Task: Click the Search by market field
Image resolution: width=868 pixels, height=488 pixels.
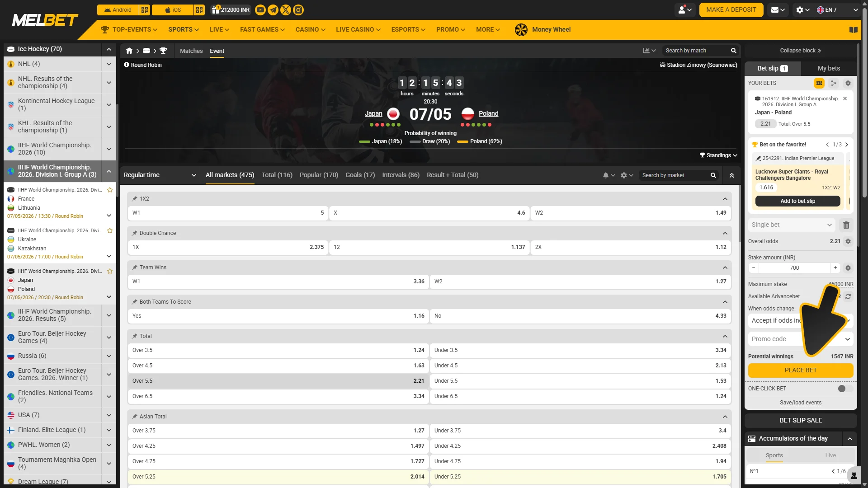Action: pos(674,175)
